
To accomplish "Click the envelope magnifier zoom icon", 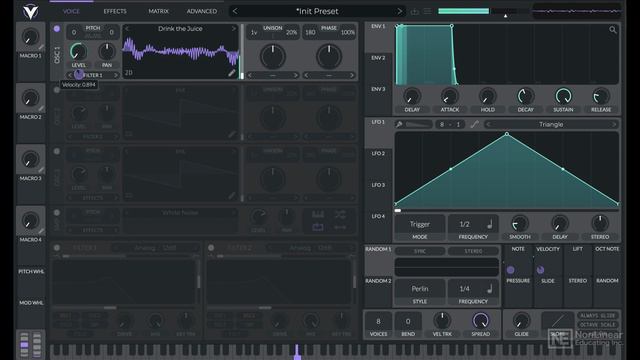I will 613,30.
